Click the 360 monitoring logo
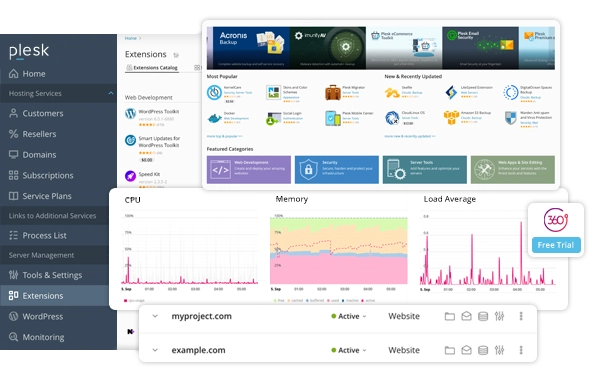The image size is (591, 374). (x=556, y=220)
